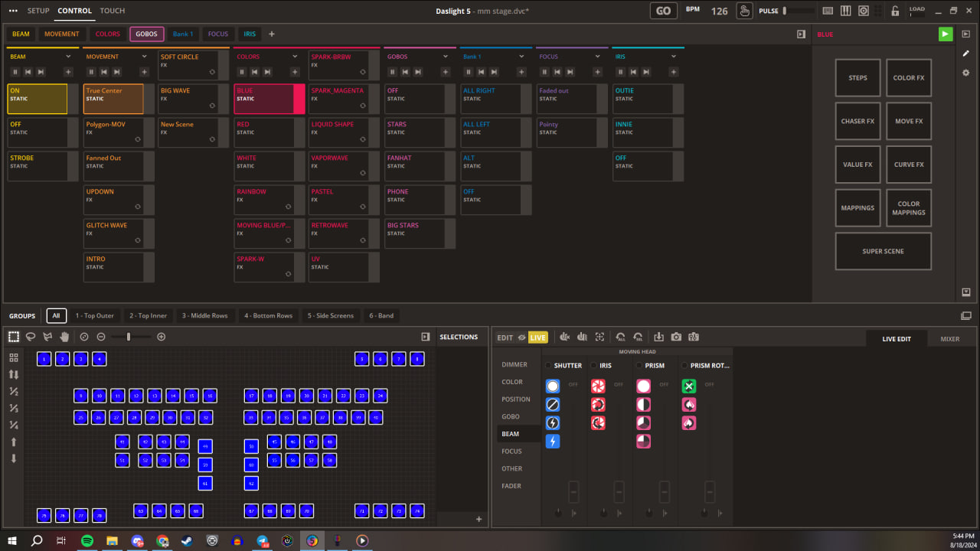
Task: Select every fourth fixture (¼ icon)
Action: 14,425
